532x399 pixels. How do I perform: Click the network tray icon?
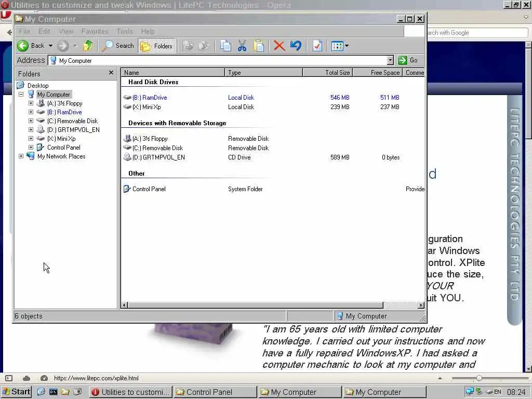470,392
